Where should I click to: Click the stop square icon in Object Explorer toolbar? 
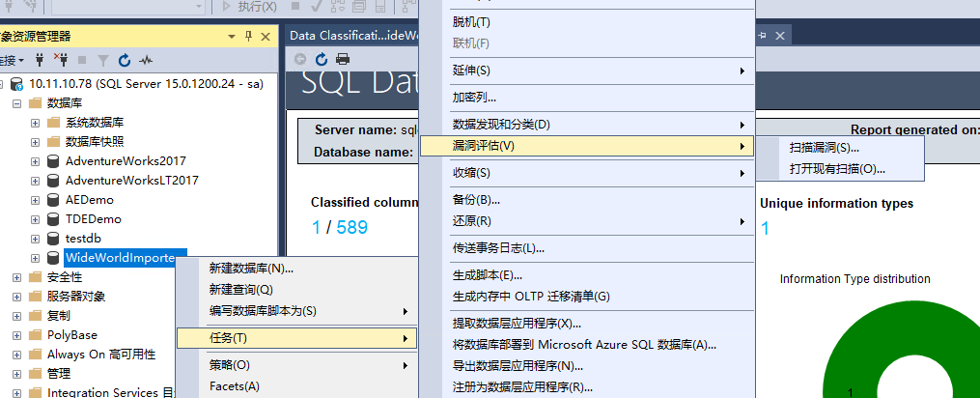[x=82, y=61]
